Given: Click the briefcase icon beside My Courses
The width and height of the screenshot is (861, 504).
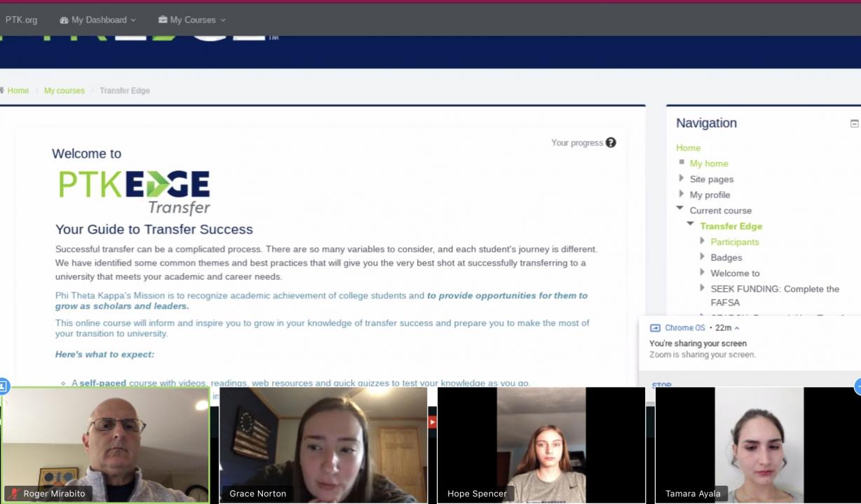Looking at the screenshot, I should tap(163, 20).
